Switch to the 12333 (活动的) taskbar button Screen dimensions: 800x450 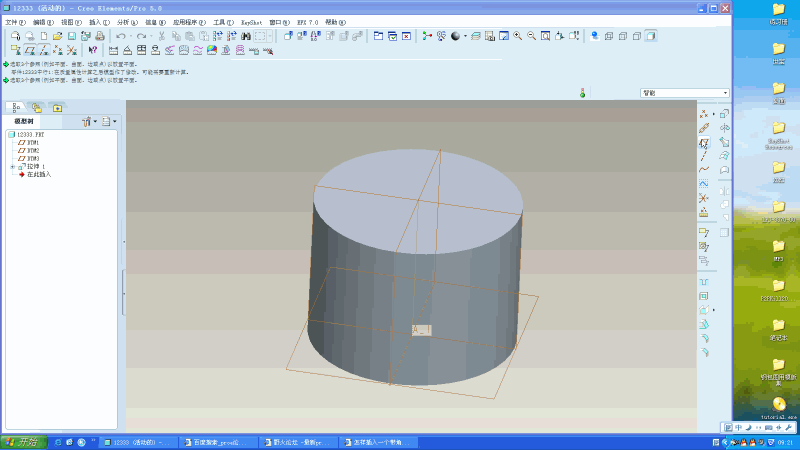coord(139,442)
